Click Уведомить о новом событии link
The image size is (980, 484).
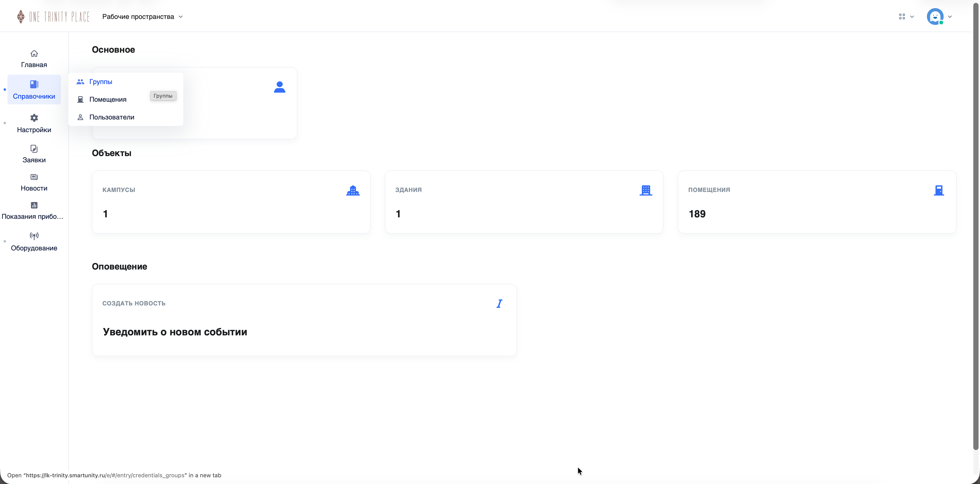(175, 332)
